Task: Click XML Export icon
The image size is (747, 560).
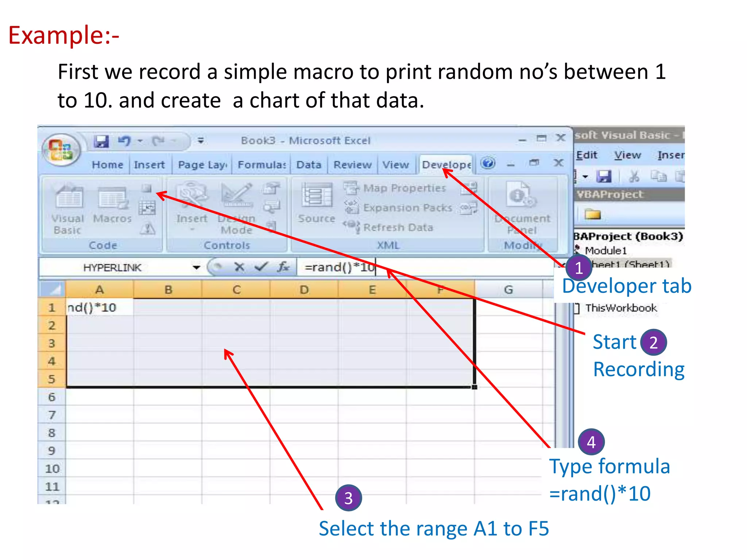Action: coord(468,208)
